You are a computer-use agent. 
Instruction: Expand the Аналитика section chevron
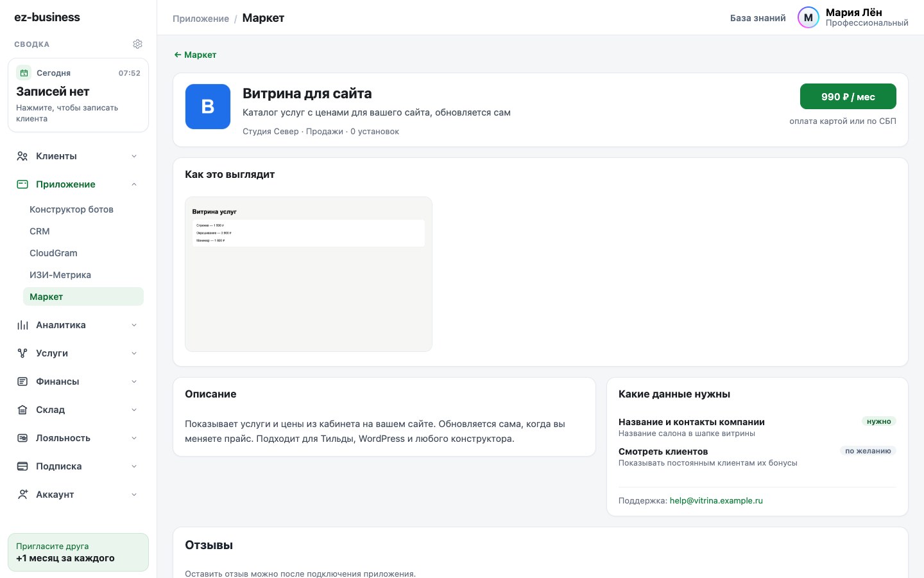pyautogui.click(x=134, y=325)
